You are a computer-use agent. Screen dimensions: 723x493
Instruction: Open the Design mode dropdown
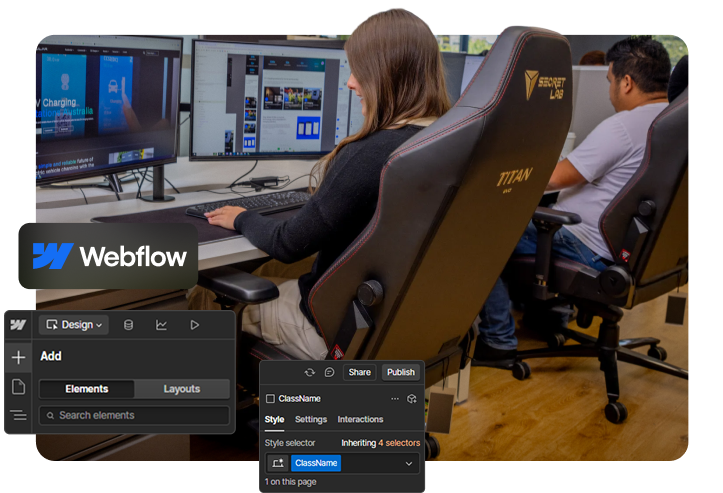pos(74,325)
